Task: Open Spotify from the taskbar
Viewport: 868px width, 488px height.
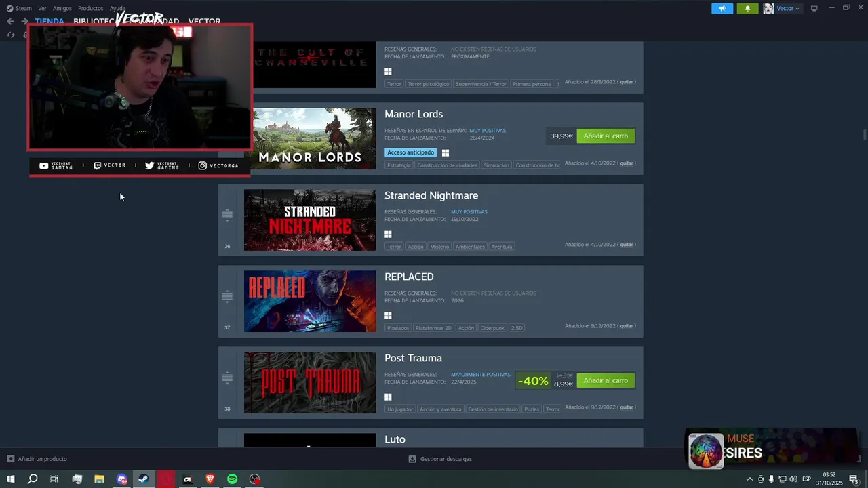Action: (x=232, y=479)
